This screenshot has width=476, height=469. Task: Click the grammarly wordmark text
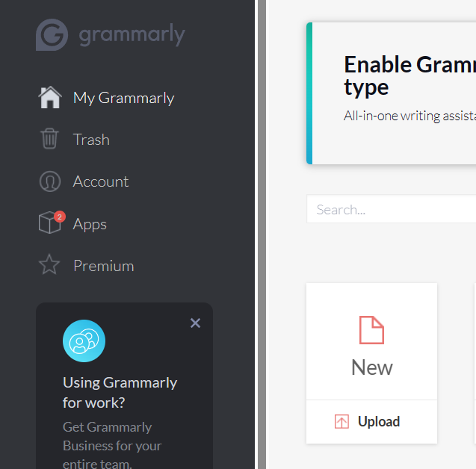[132, 35]
